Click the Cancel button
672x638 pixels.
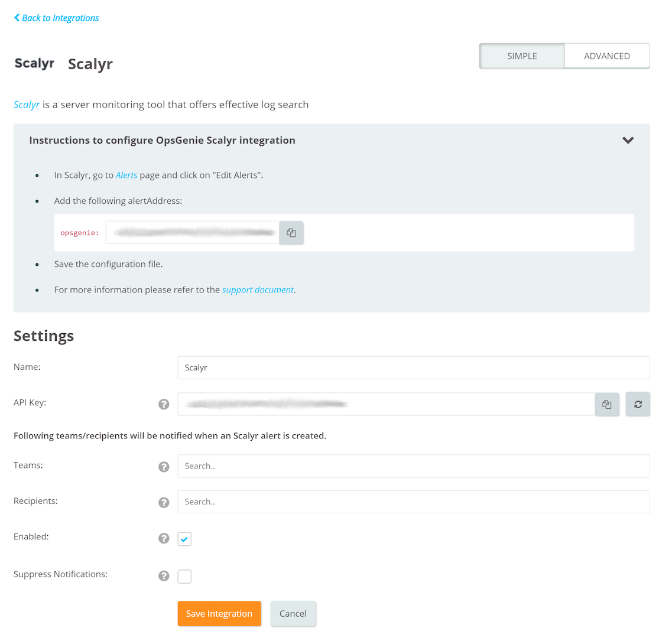[293, 614]
